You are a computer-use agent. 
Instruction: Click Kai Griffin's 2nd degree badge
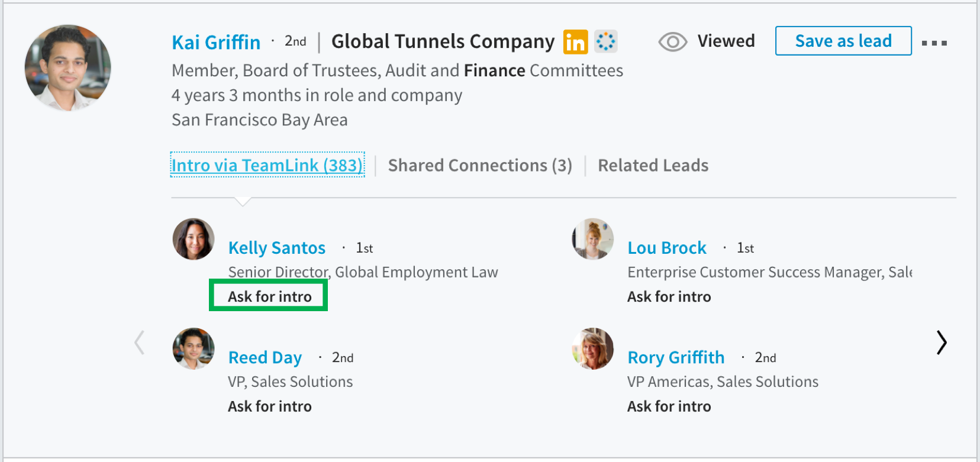[295, 41]
